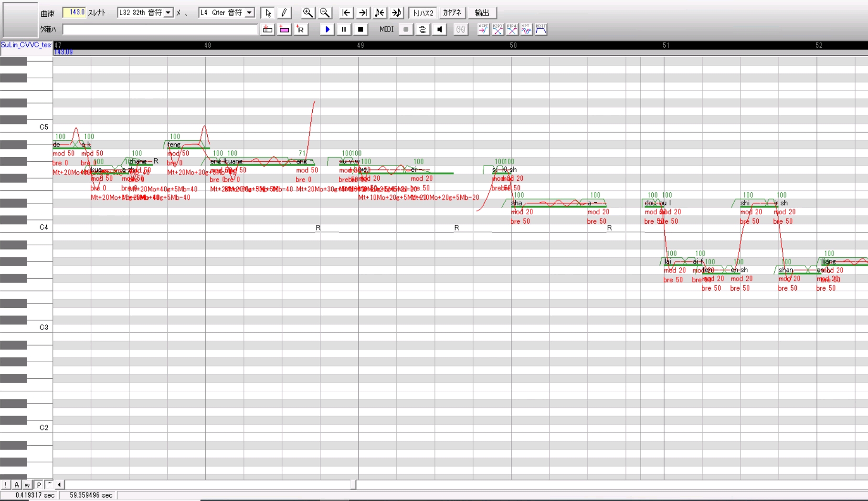Click the tempo field showing 143.0
The width and height of the screenshot is (868, 501).
(74, 12)
